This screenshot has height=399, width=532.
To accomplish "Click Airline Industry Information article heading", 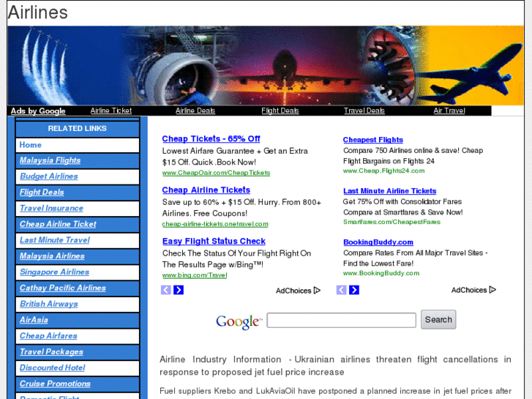I will pyautogui.click(x=335, y=366).
